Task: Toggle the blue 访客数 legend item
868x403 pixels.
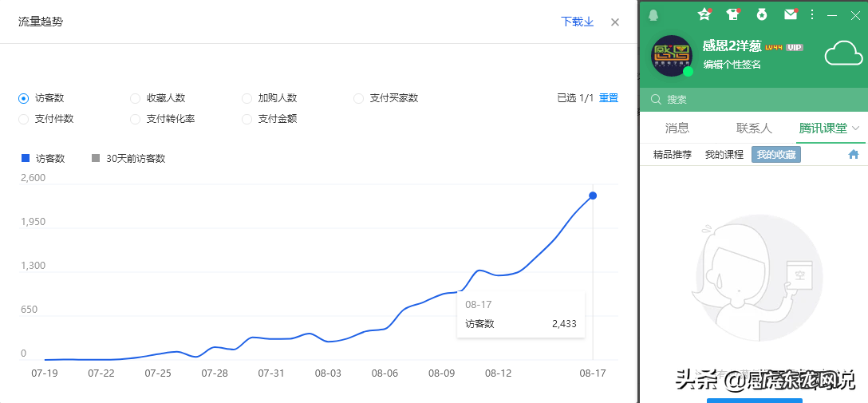Action: (42, 158)
